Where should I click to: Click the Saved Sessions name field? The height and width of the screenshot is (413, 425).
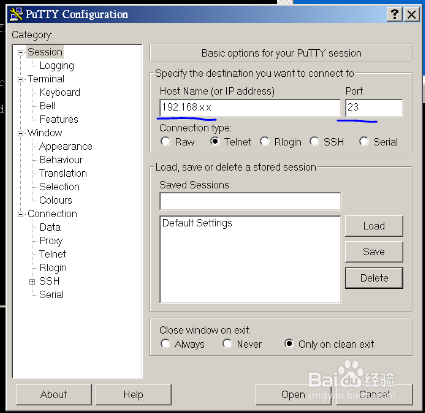coord(250,201)
